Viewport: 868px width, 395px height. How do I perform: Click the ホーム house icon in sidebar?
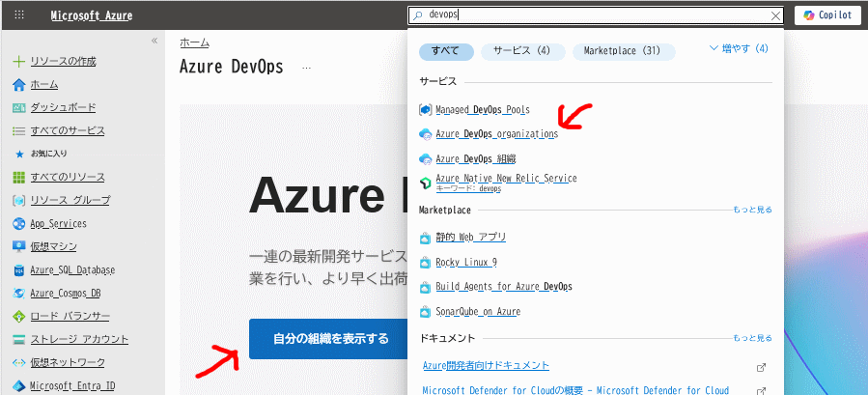(x=19, y=85)
